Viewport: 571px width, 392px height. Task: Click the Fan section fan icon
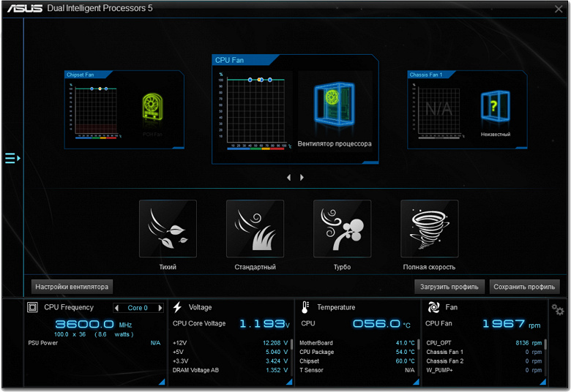pos(433,307)
